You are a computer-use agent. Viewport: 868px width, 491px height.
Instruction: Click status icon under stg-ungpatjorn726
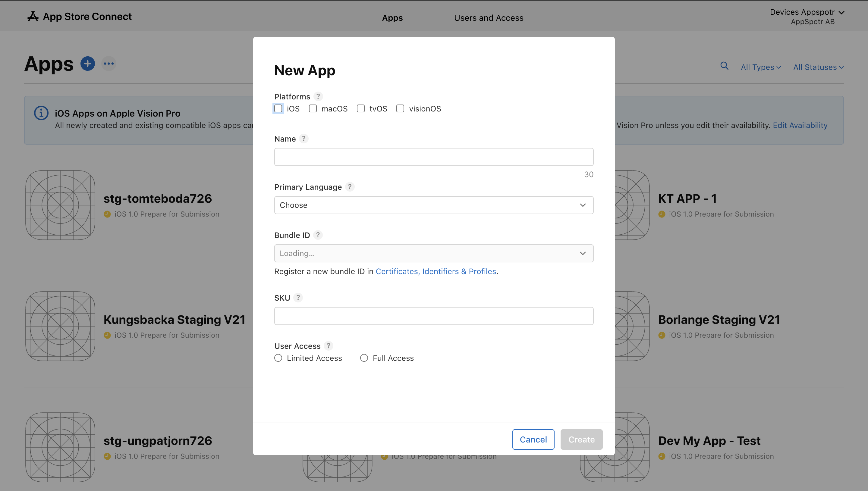pos(107,456)
